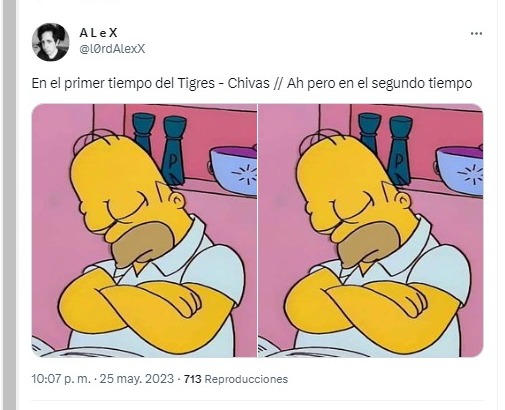Click the gray vertical bar at left edge
This screenshot has height=410, width=505.
(9, 205)
